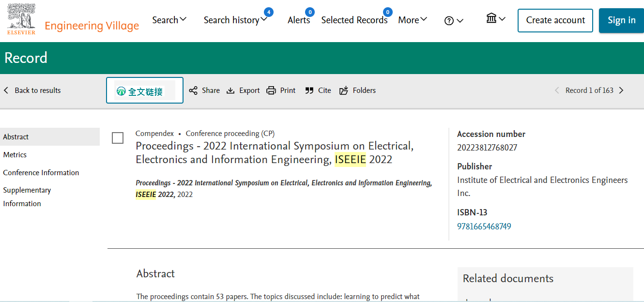The image size is (644, 302).
Task: Click the Record 1 of 163 text
Action: tap(589, 91)
